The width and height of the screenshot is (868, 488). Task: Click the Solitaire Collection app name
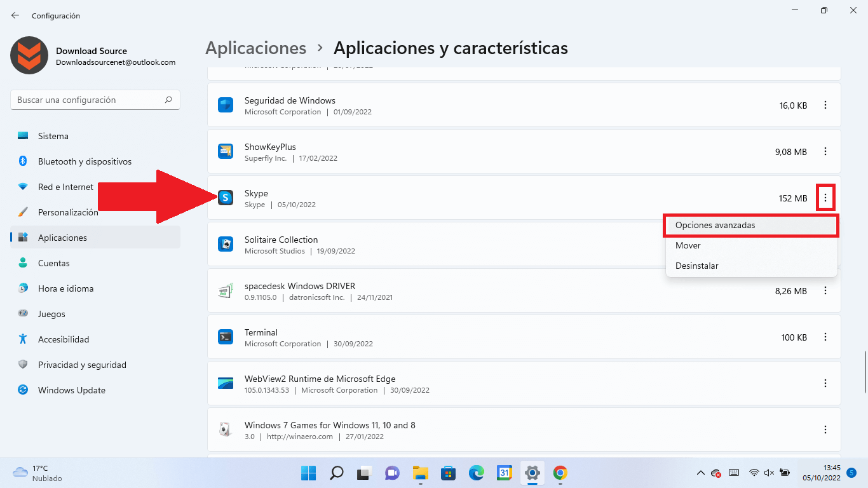[281, 240]
